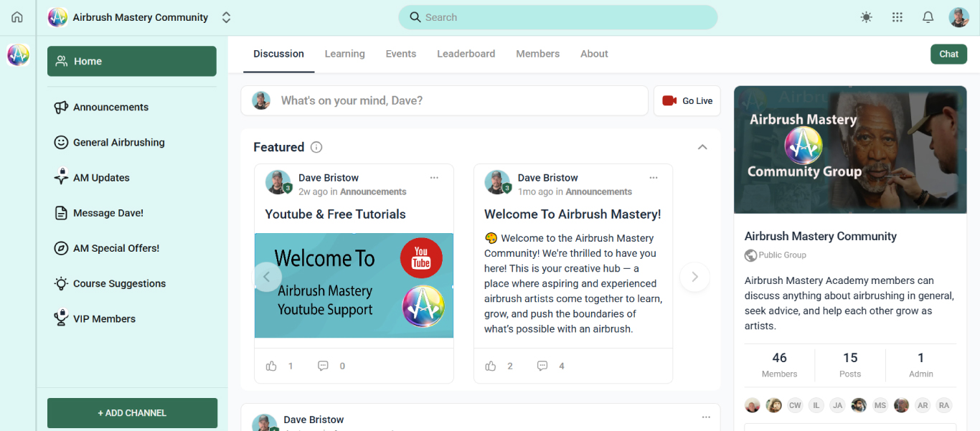This screenshot has width=980, height=431.
Task: Open comments on Youtube & Free Tutorials post
Action: (x=323, y=366)
